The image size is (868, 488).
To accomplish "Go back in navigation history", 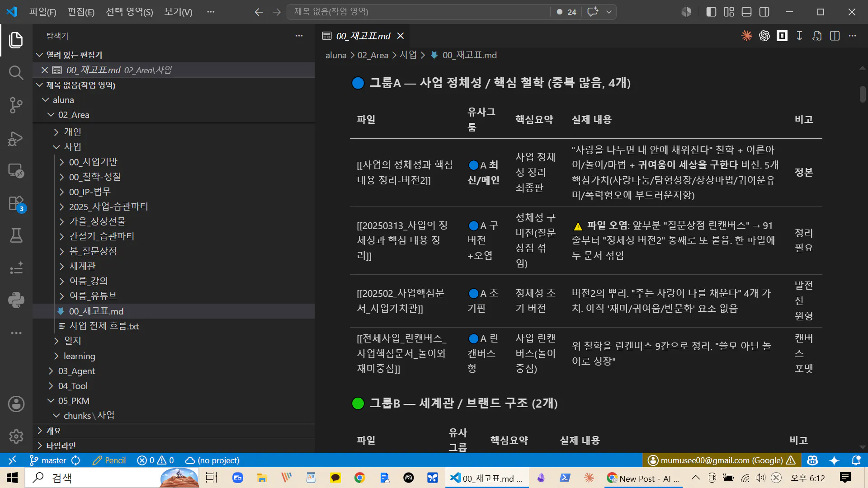I will [259, 12].
